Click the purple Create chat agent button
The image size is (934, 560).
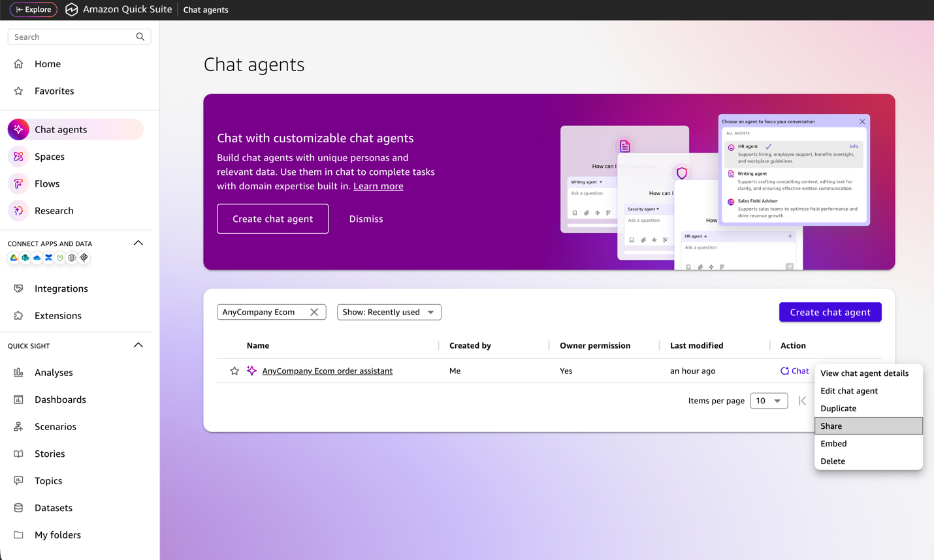click(829, 312)
